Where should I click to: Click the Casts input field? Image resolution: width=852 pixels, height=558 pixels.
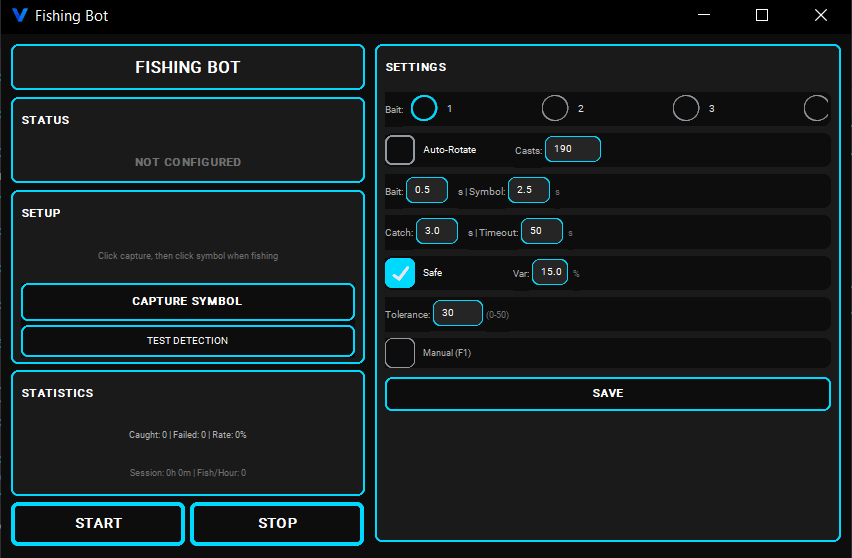point(573,149)
